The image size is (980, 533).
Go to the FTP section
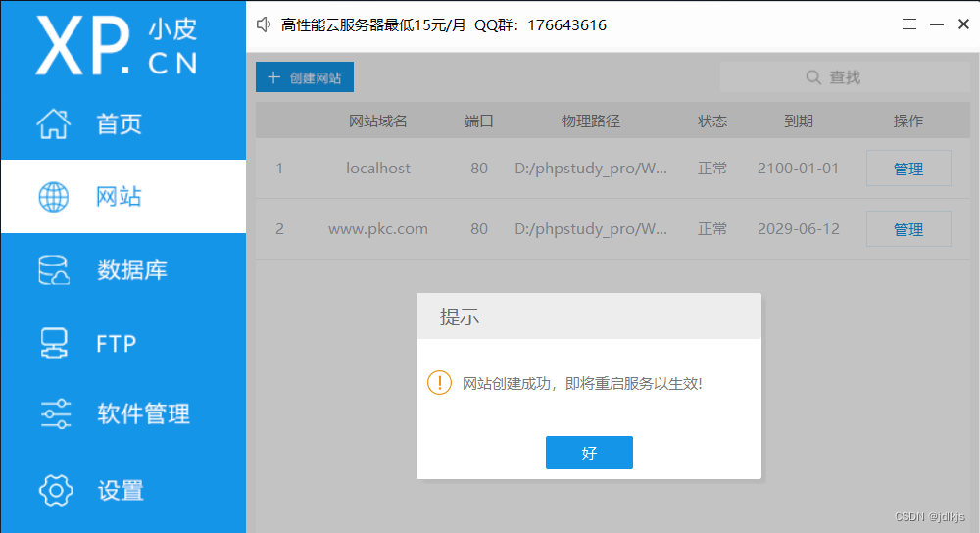[x=123, y=343]
